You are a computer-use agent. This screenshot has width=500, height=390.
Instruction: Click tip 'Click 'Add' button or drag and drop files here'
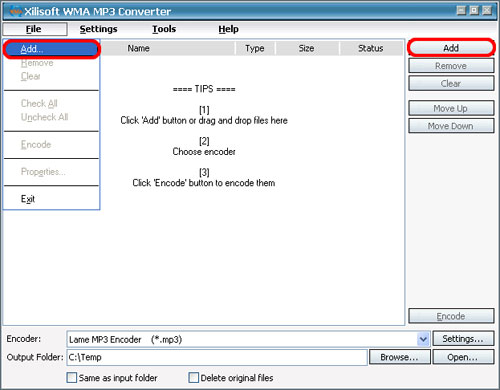(x=204, y=120)
